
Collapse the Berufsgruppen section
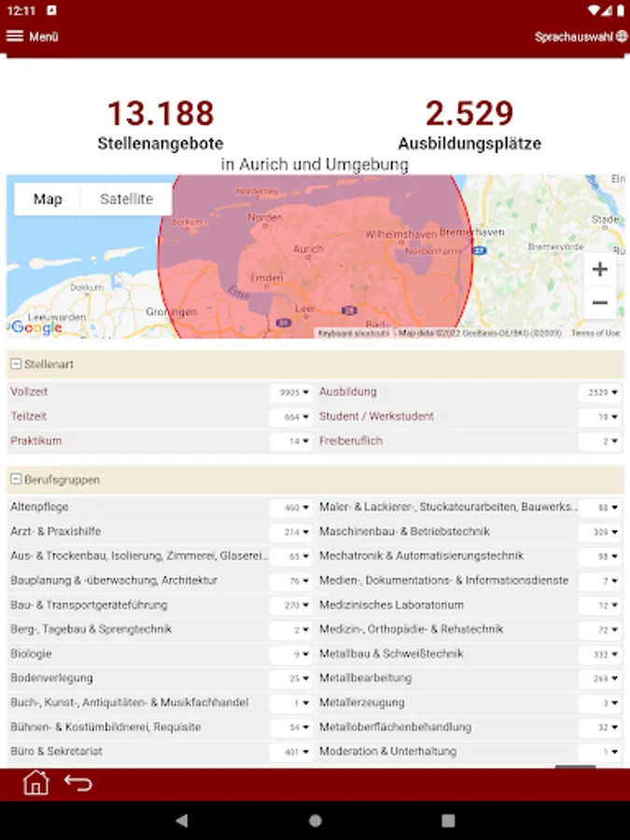[16, 480]
